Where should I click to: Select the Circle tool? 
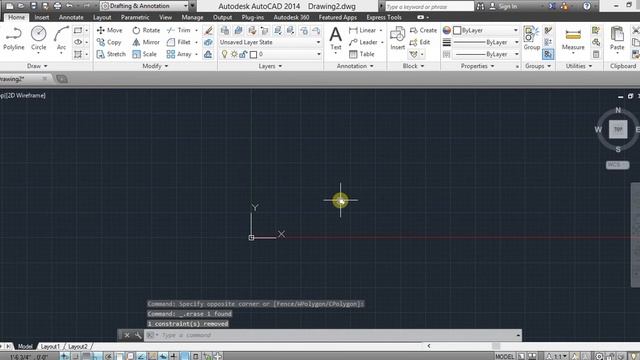coord(38,38)
